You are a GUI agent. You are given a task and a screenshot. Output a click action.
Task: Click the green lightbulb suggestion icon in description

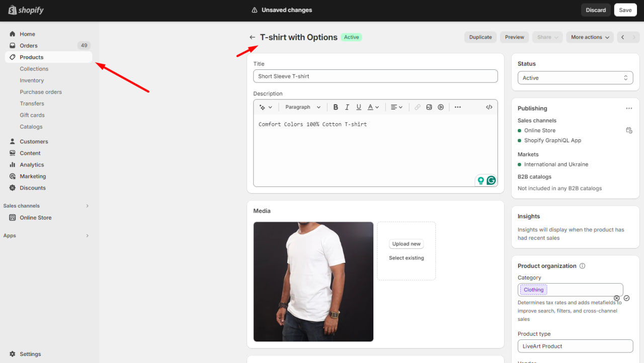[x=481, y=180]
